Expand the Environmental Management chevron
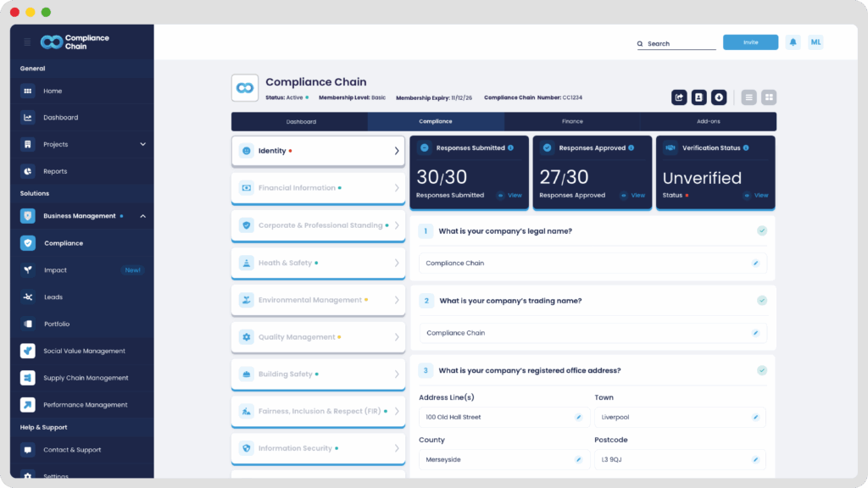868x488 pixels. (397, 300)
